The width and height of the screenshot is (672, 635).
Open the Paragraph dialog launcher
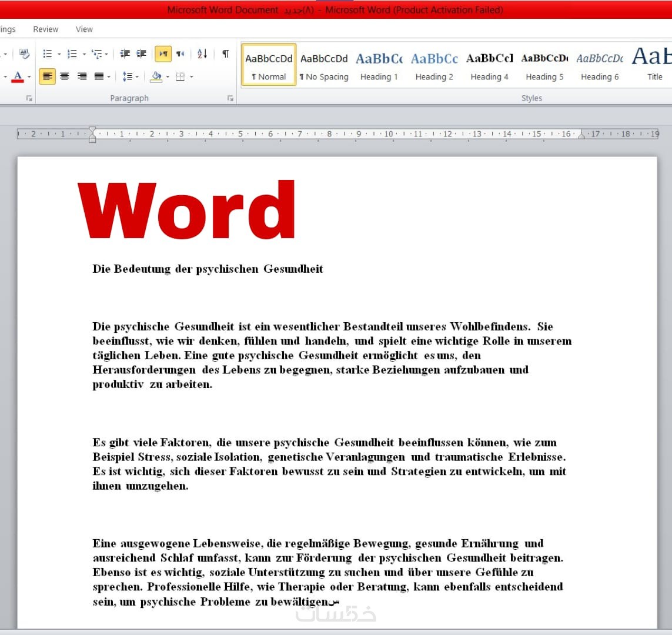point(230,99)
